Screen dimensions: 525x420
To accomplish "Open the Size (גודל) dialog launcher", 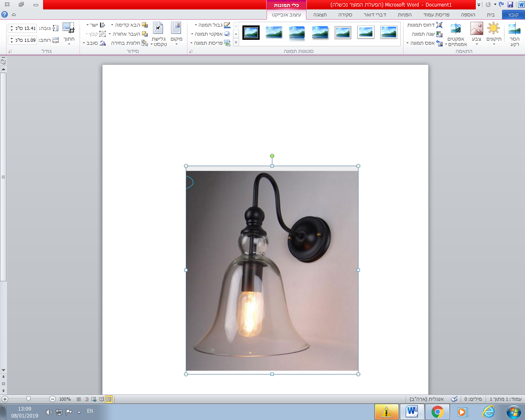I will pyautogui.click(x=10, y=51).
